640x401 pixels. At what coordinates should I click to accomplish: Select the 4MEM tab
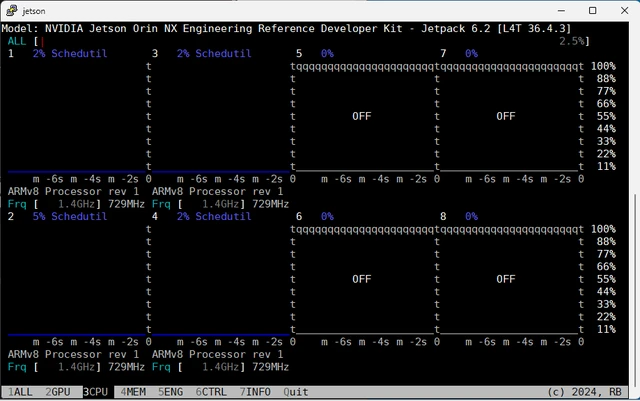132,393
